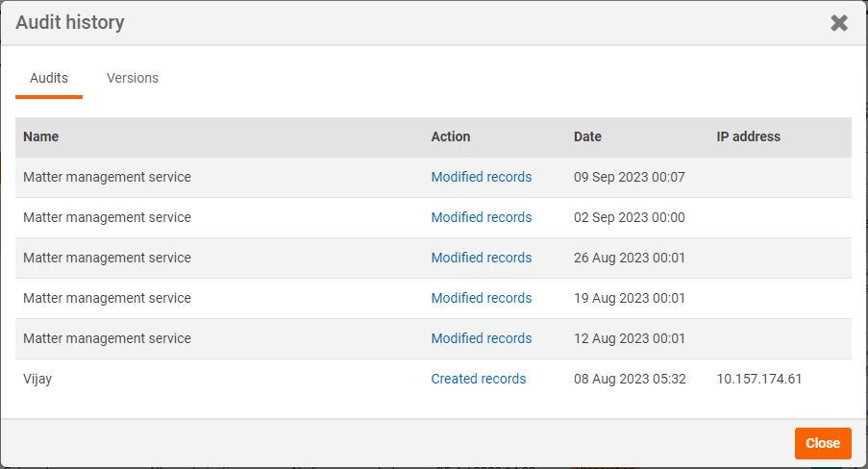Open Modified records link dated 09 Sep 2023
The image size is (868, 469).
click(x=481, y=177)
